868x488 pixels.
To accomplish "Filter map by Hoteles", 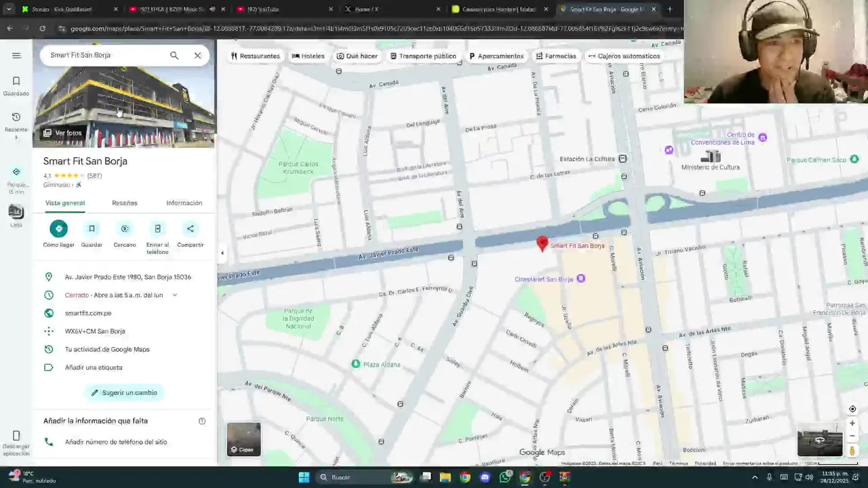I will (308, 56).
